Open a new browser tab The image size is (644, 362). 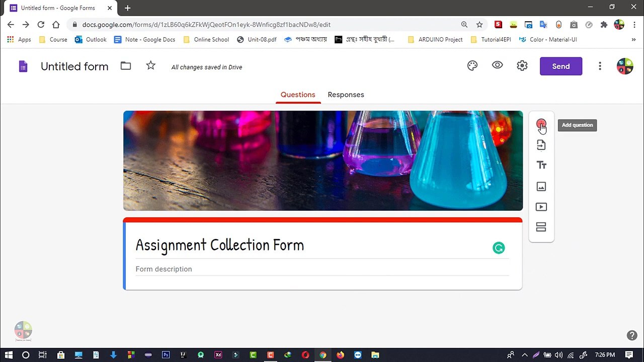128,8
